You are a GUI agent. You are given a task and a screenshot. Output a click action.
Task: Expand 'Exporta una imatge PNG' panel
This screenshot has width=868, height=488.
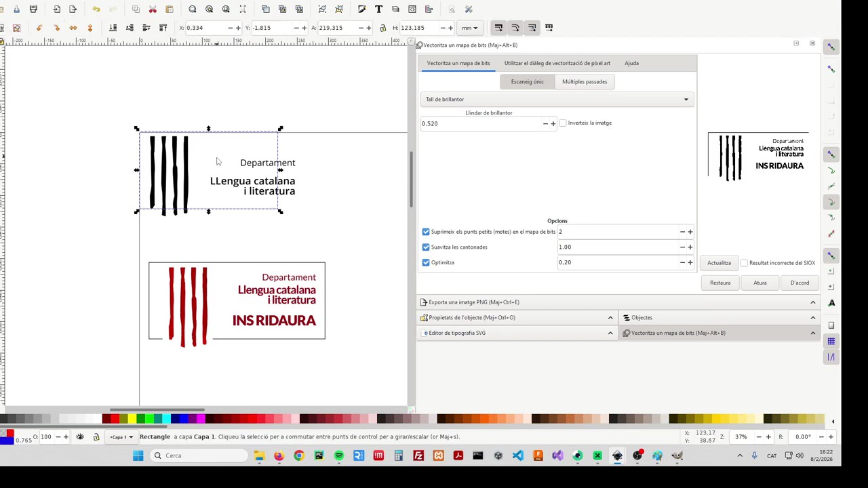(x=618, y=302)
